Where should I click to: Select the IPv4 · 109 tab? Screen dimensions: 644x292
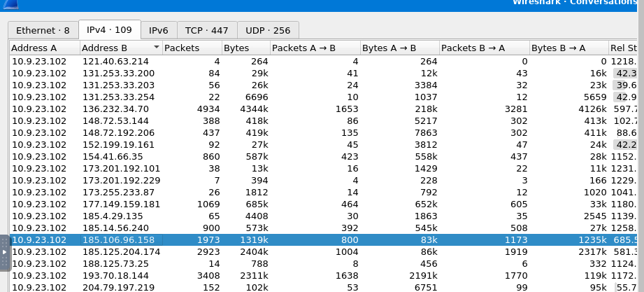coord(109,30)
